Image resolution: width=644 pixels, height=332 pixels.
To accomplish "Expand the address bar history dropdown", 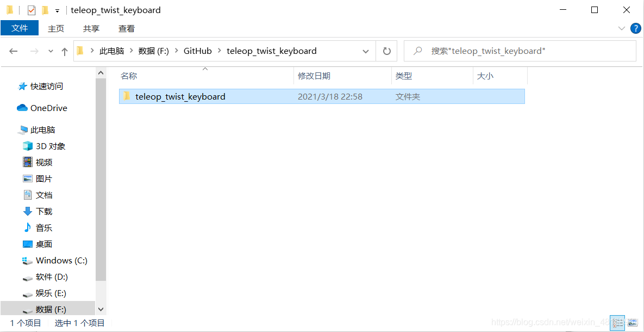I will (x=366, y=51).
